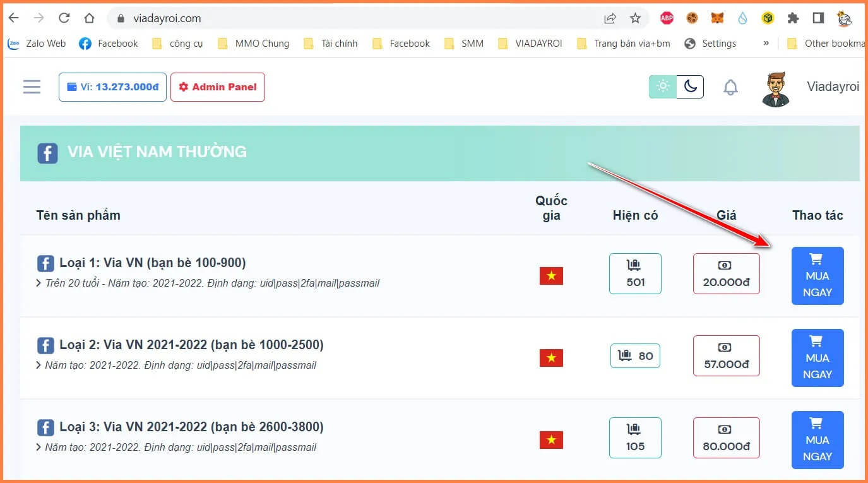
Task: Click the Facebook icon of Loại 3
Action: point(45,428)
